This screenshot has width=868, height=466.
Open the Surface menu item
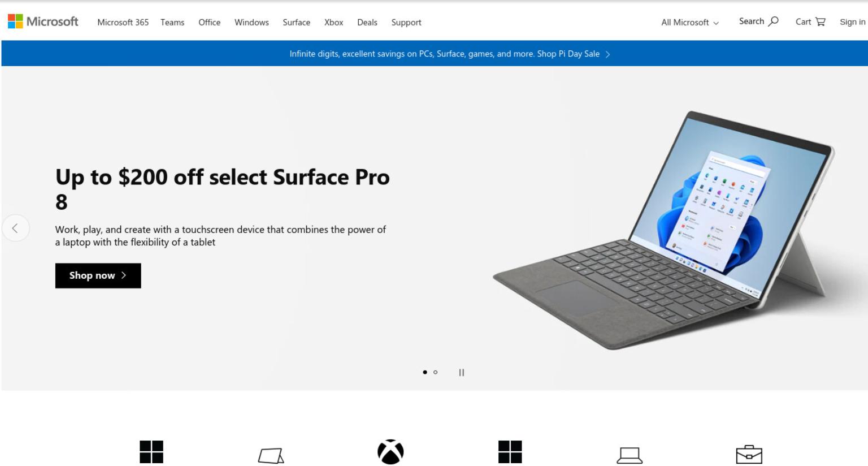(x=297, y=23)
